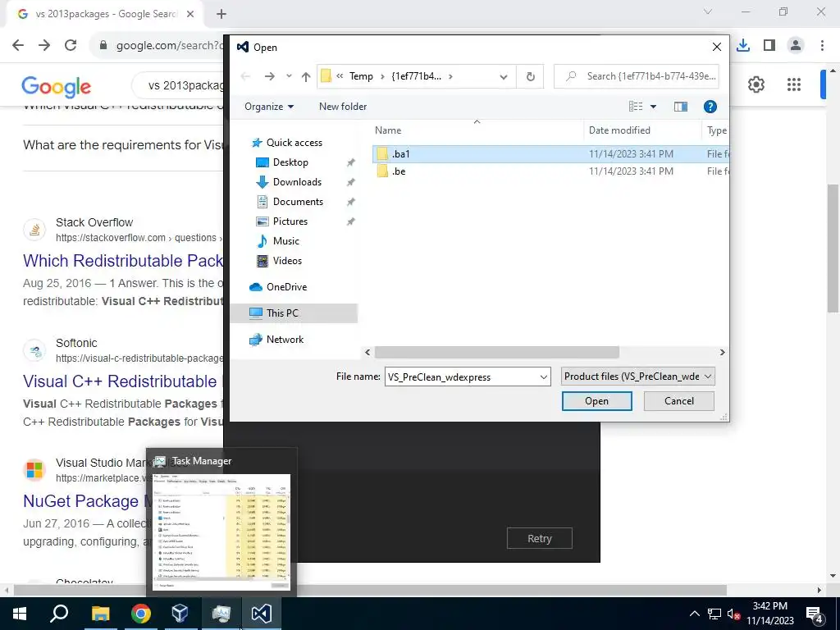The height and width of the screenshot is (630, 840).
Task: Reload the Chrome page
Action: [x=71, y=45]
